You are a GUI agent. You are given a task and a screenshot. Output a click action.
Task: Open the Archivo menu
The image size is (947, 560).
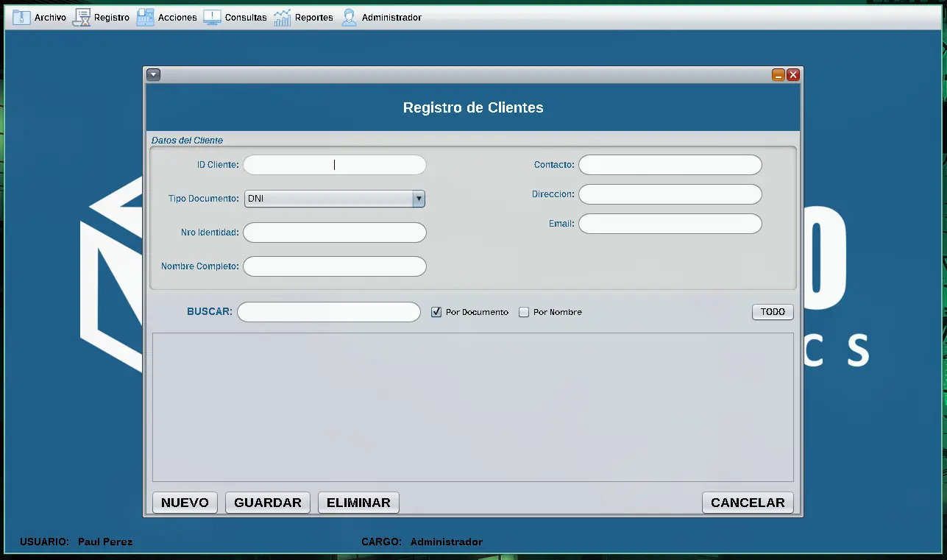(x=40, y=18)
